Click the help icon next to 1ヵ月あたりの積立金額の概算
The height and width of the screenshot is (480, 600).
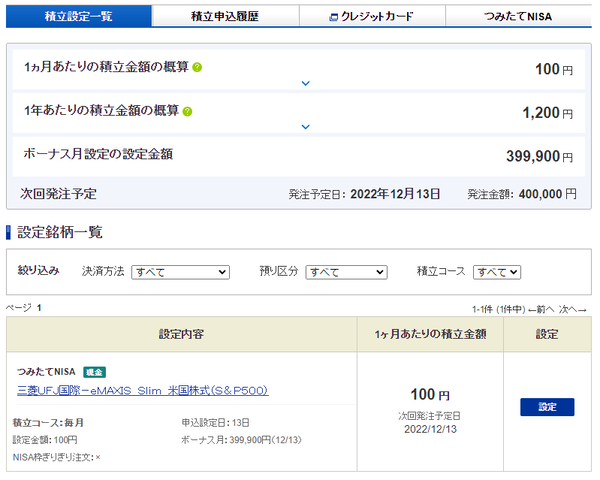click(x=197, y=67)
